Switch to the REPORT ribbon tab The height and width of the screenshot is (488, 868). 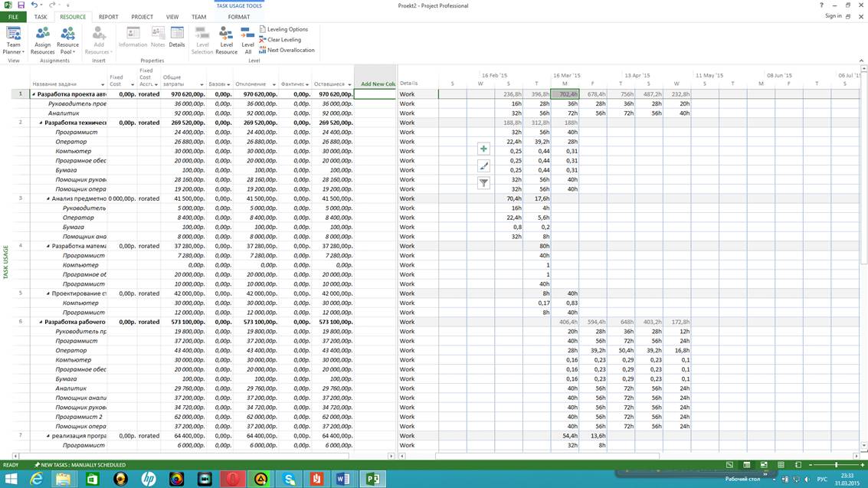click(108, 17)
